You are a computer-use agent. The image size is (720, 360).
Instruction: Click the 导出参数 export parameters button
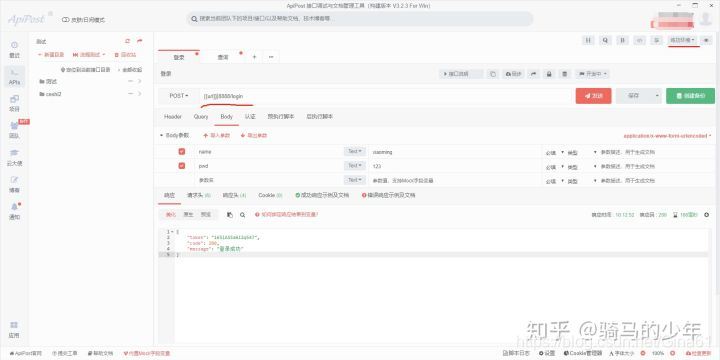[254, 135]
